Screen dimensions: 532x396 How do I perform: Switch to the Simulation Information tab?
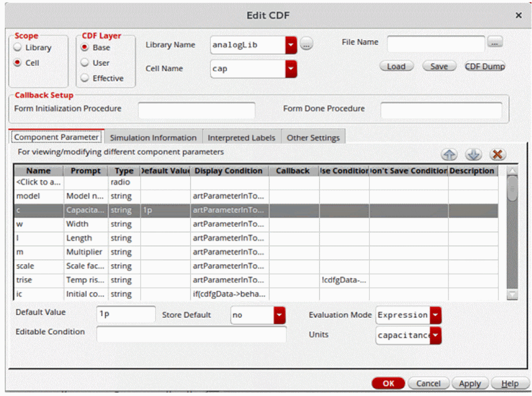[x=153, y=138]
